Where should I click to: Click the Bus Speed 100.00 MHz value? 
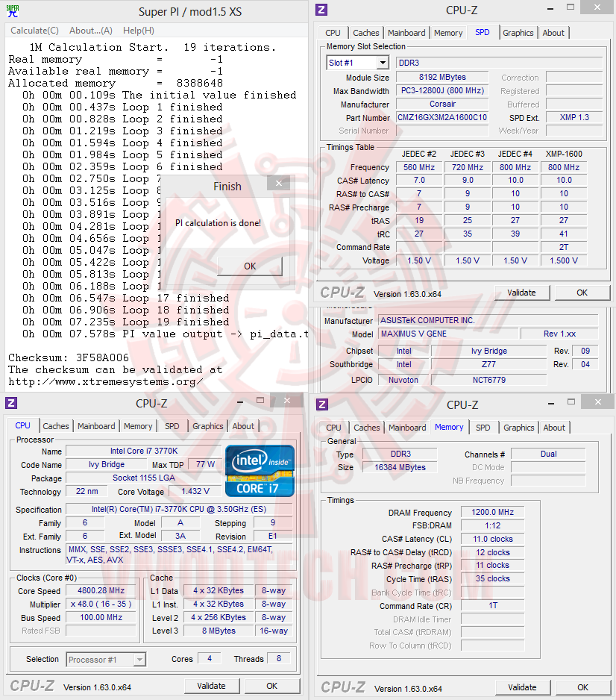pyautogui.click(x=101, y=617)
